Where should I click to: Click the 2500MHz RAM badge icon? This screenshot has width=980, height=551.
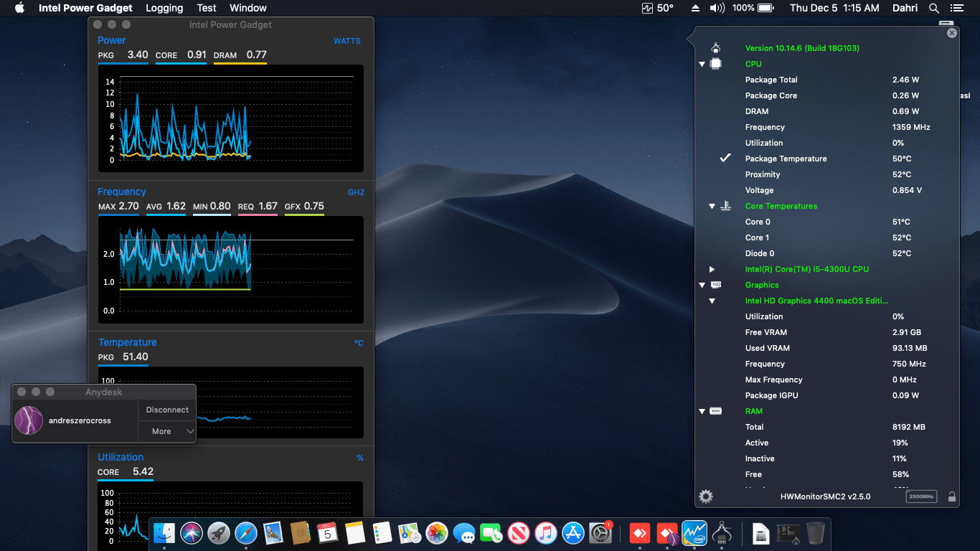point(921,496)
